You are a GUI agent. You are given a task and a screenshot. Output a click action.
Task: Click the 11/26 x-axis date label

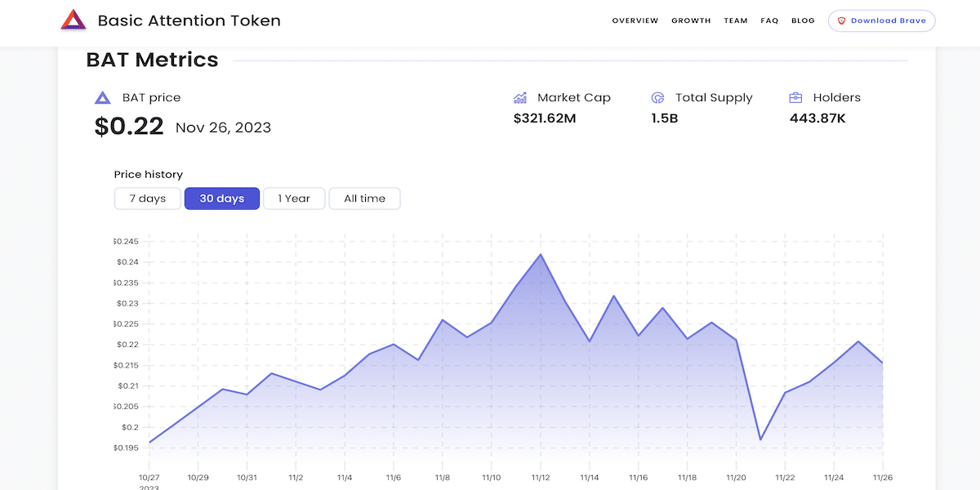pos(883,477)
